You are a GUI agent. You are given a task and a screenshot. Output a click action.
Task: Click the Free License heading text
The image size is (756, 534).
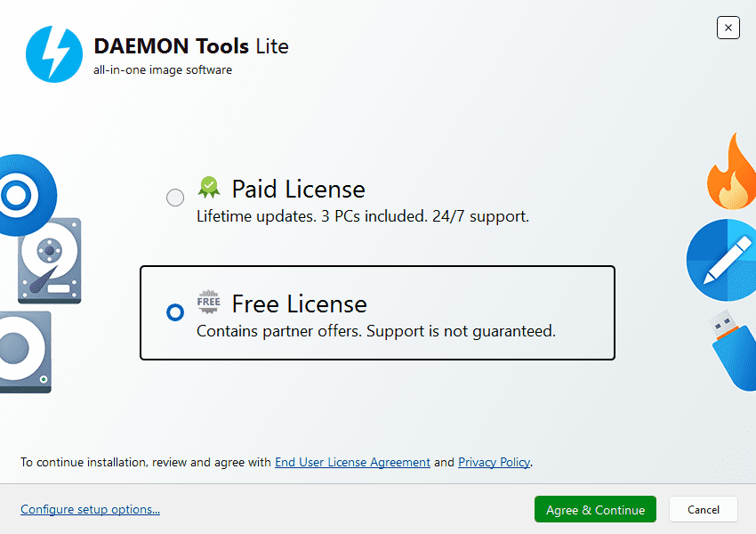pyautogui.click(x=299, y=303)
